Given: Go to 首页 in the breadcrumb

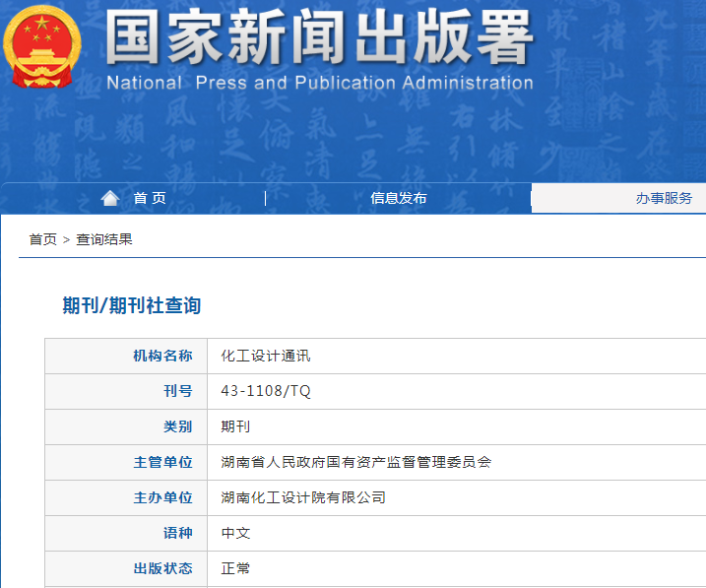Looking at the screenshot, I should [42, 239].
